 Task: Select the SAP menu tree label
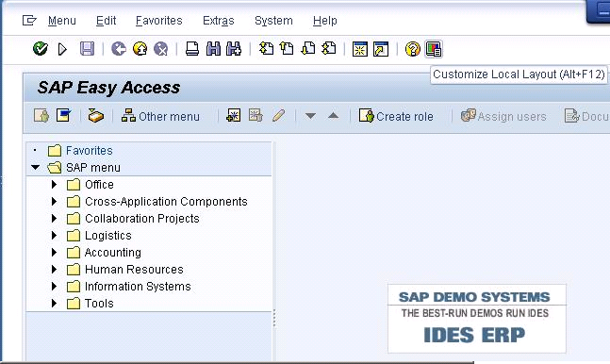(93, 168)
